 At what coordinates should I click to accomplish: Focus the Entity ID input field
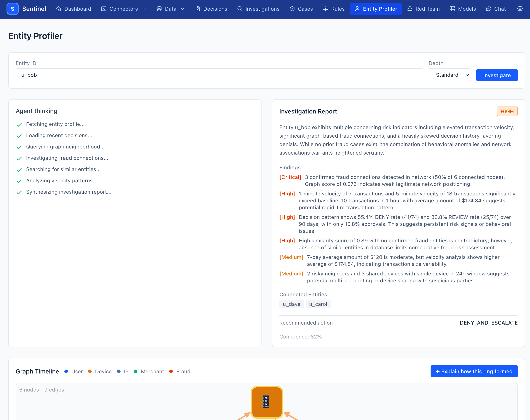point(219,75)
